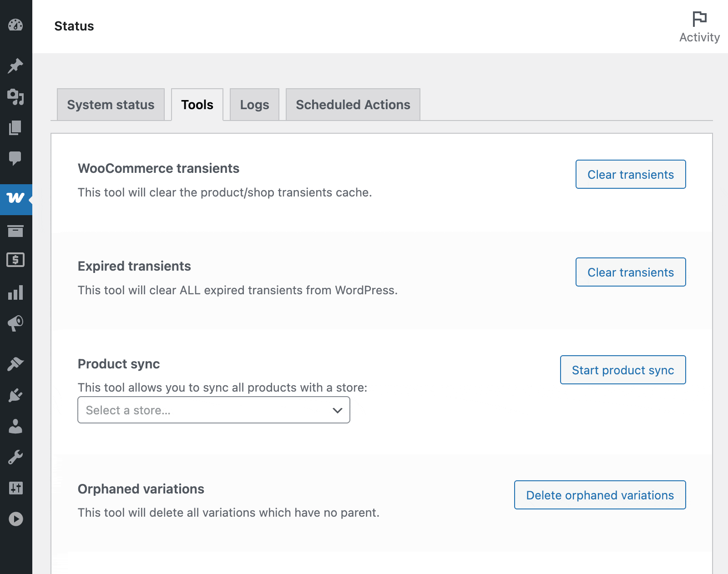Open Products via archive box icon
This screenshot has width=728, height=574.
[x=16, y=231]
